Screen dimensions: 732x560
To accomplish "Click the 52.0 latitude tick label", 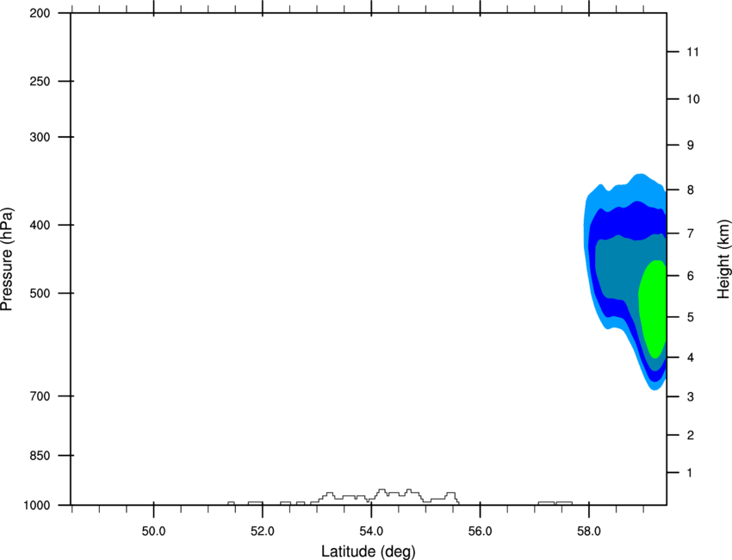I will [263, 532].
